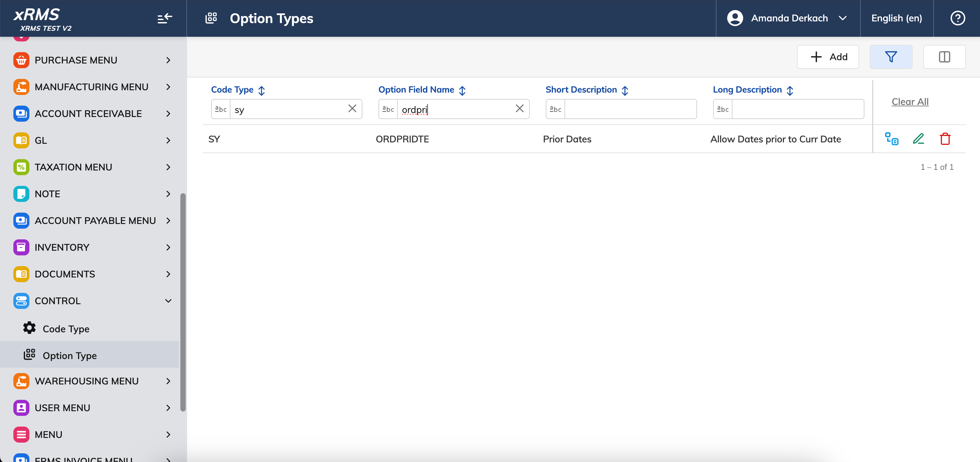Clear the Option Field Name filter text
Viewport: 980px width, 462px height.
point(520,109)
